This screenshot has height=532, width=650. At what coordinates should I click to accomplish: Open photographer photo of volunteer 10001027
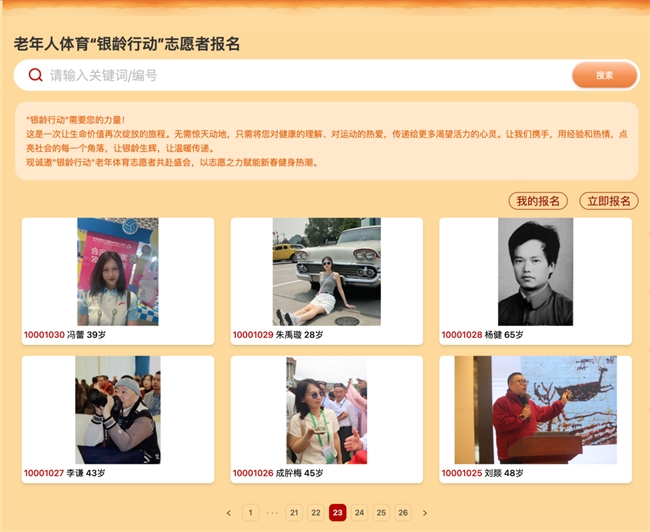[118, 409]
